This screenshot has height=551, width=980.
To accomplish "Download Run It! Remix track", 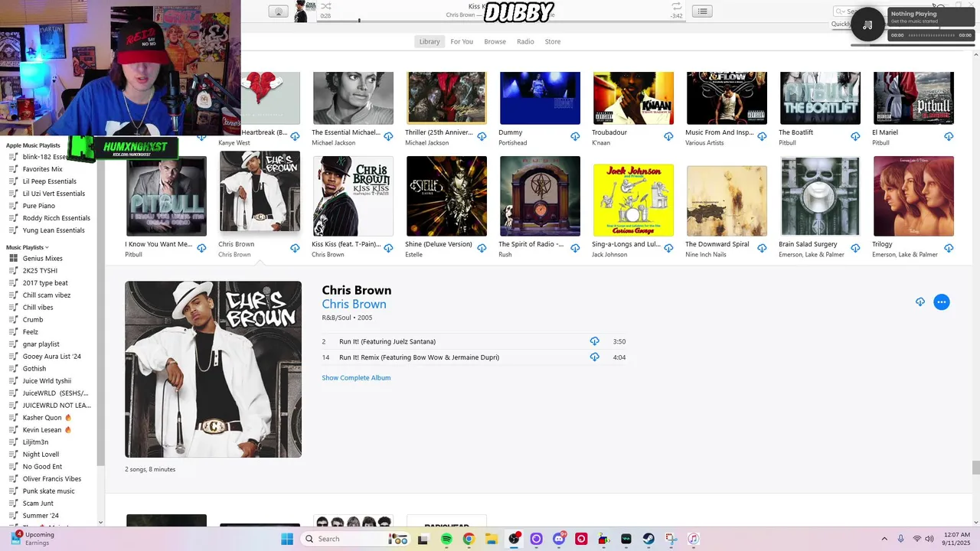I will (x=594, y=357).
